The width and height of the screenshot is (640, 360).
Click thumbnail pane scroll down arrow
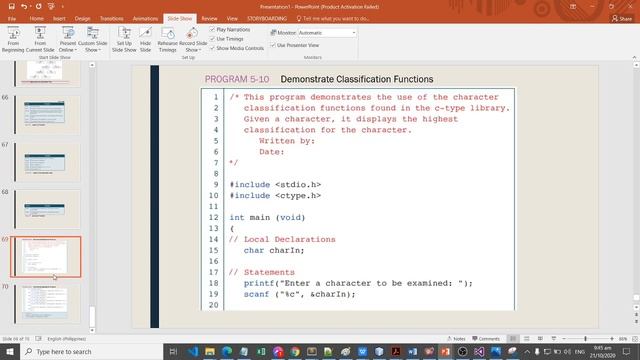92,330
